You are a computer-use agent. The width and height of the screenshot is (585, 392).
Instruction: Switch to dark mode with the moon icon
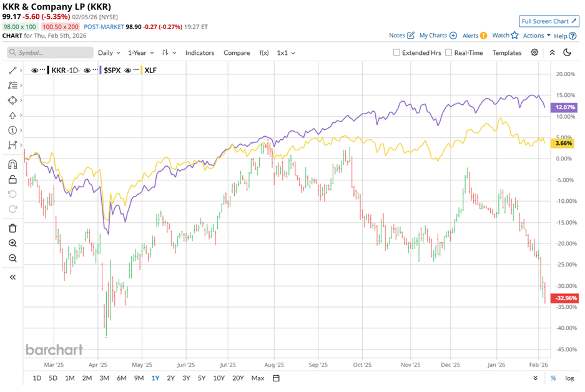[567, 52]
